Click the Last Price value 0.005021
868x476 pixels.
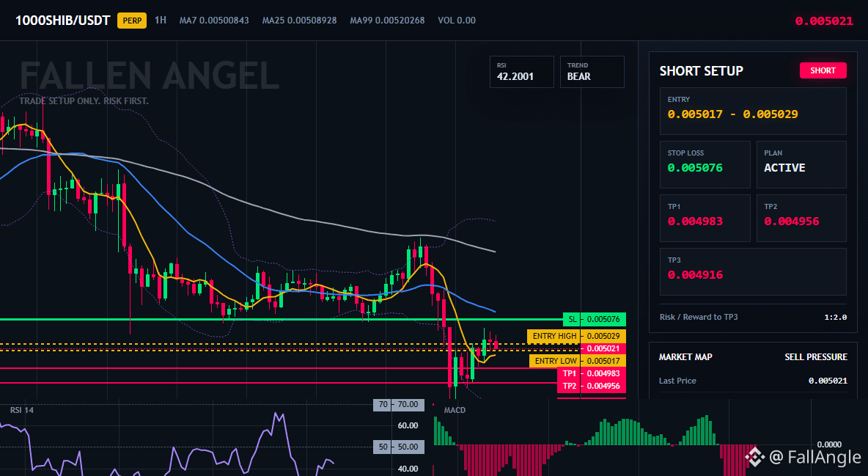(828, 381)
